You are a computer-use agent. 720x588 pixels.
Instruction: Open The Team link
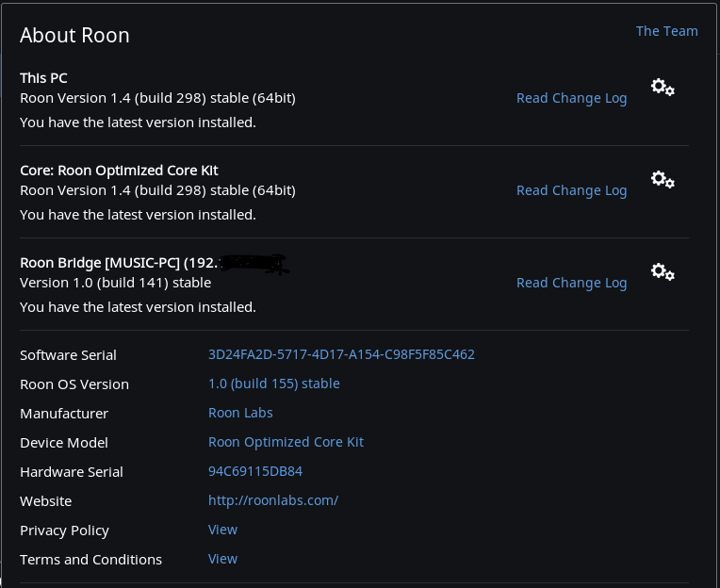[666, 31]
